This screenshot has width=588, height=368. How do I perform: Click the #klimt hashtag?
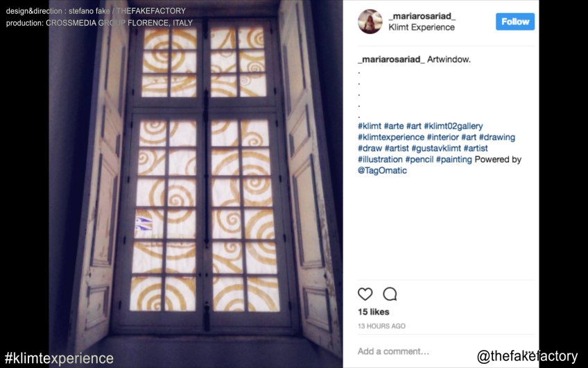(x=370, y=126)
